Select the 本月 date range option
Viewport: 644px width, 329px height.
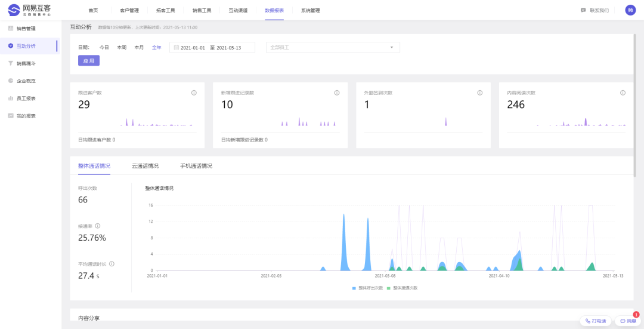pyautogui.click(x=139, y=47)
